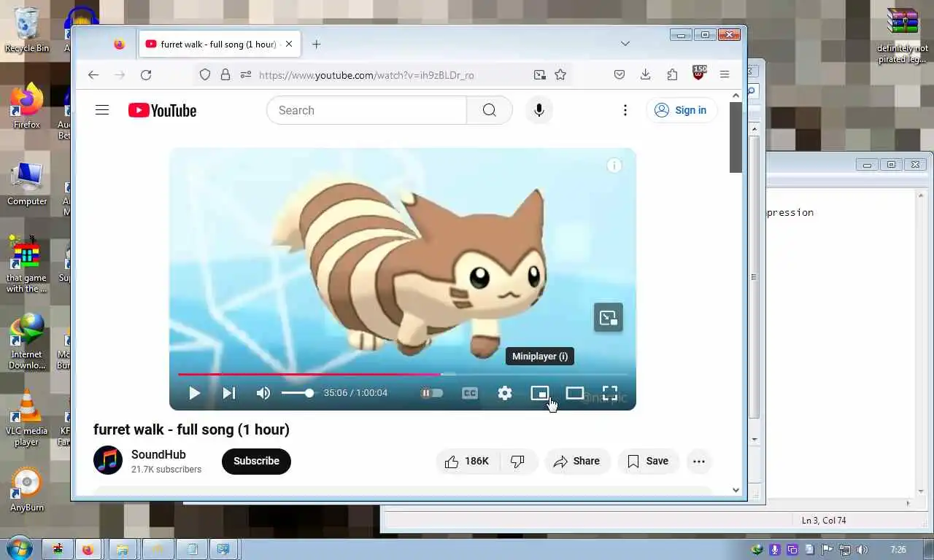Toggle the autoplay switch in the player
The image size is (934, 560).
(x=432, y=393)
